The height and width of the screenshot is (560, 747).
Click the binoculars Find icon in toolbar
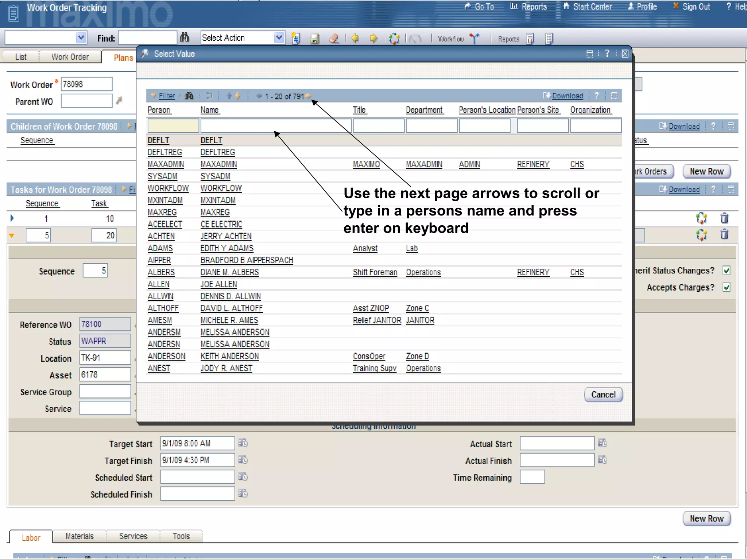(185, 38)
